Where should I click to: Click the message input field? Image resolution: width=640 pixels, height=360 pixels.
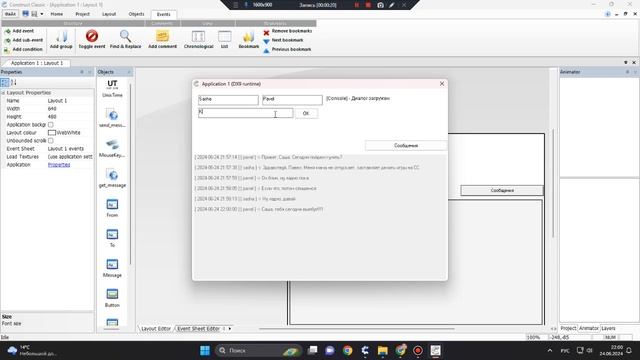pos(246,113)
